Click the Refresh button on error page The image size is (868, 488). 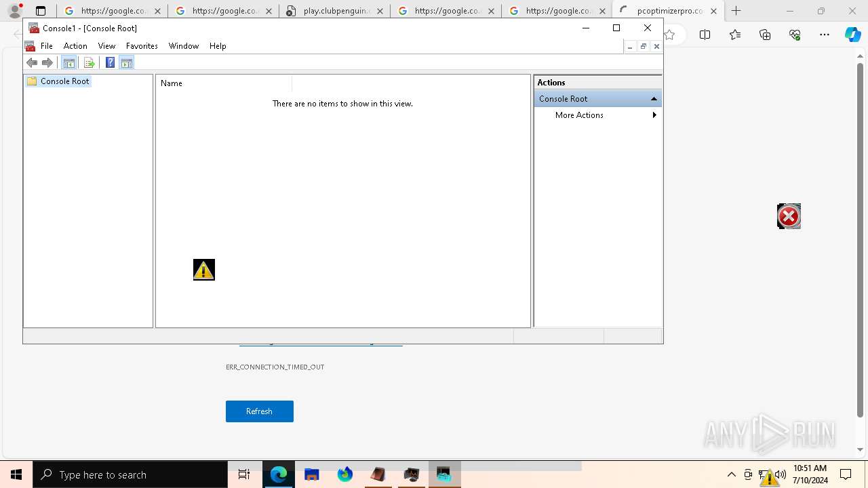coord(260,411)
